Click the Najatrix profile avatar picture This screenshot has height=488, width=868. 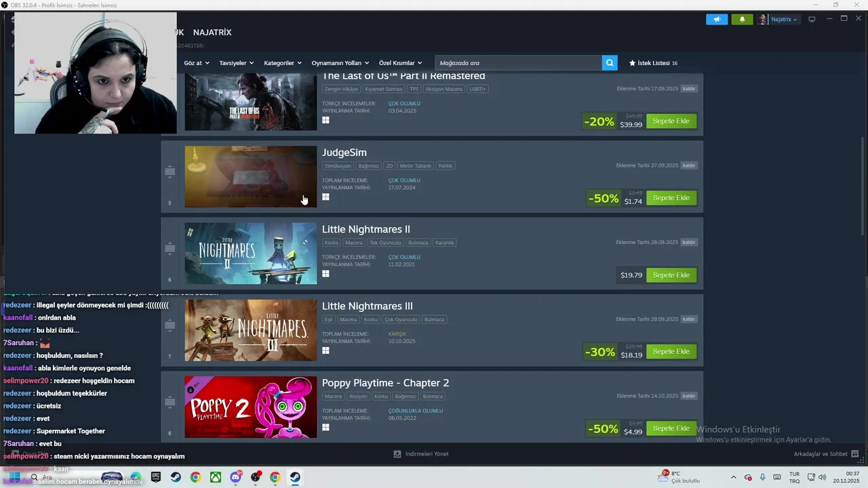pos(763,19)
